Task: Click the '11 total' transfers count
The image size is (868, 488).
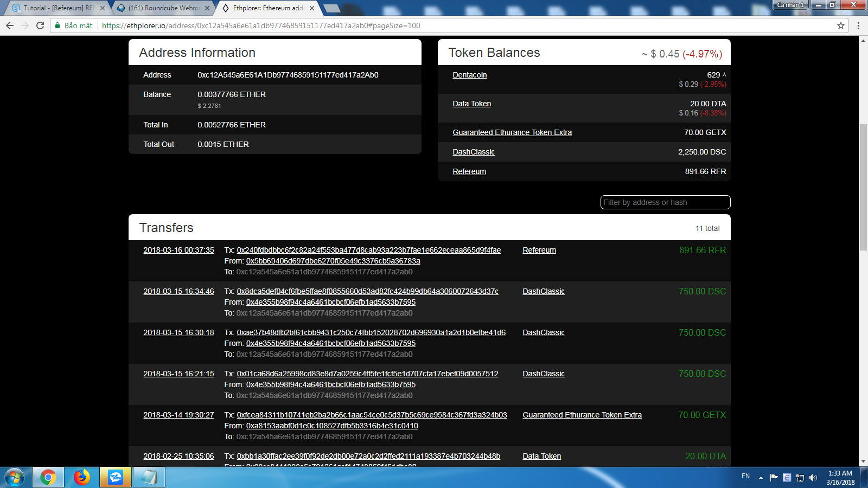Action: [707, 228]
